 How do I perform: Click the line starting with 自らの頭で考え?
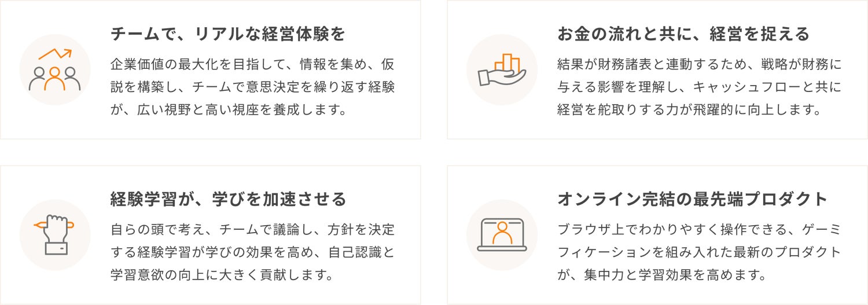[252, 229]
